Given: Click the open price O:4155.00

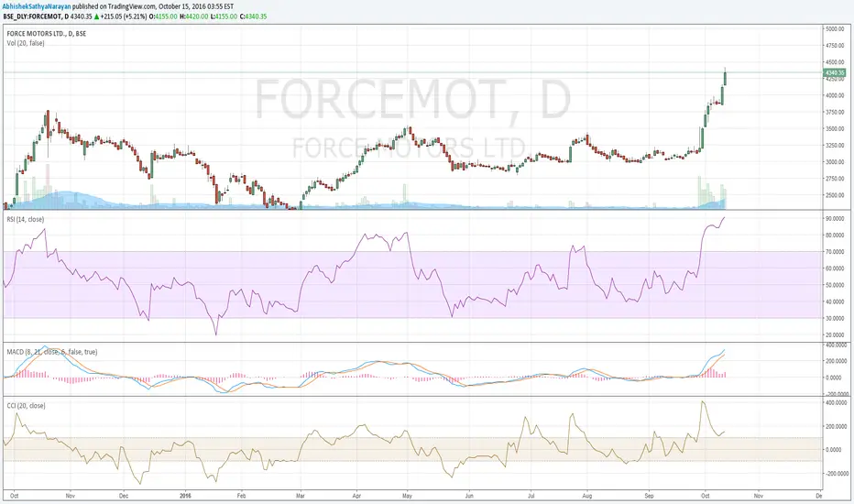Looking at the screenshot, I should coord(163,16).
